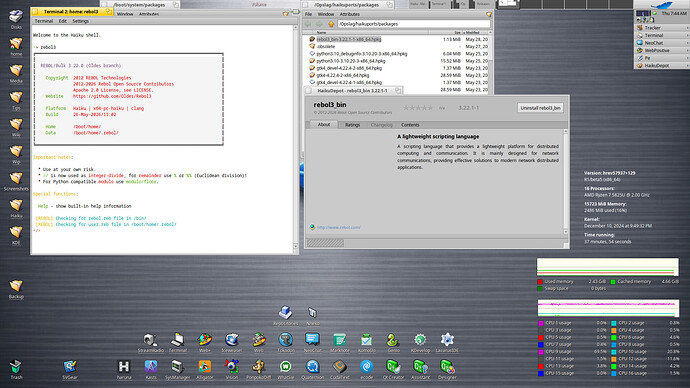Open the Backup folder on desktop
The height and width of the screenshot is (388, 690).
[x=16, y=286]
